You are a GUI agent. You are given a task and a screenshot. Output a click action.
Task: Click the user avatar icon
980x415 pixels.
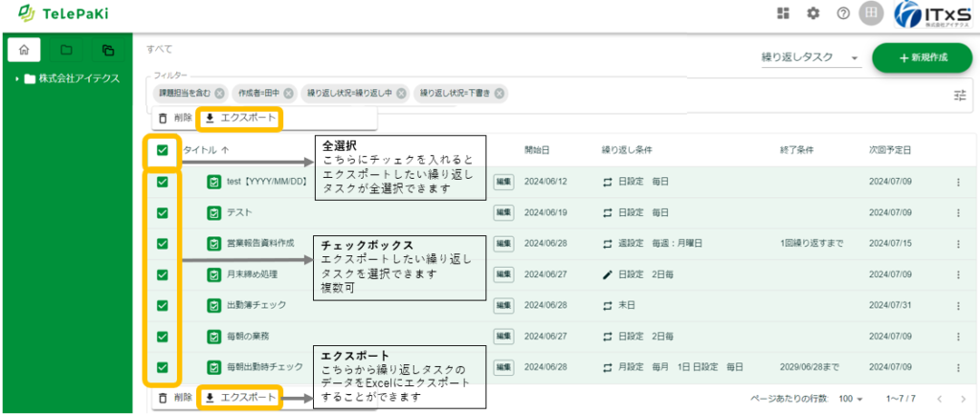click(x=871, y=13)
